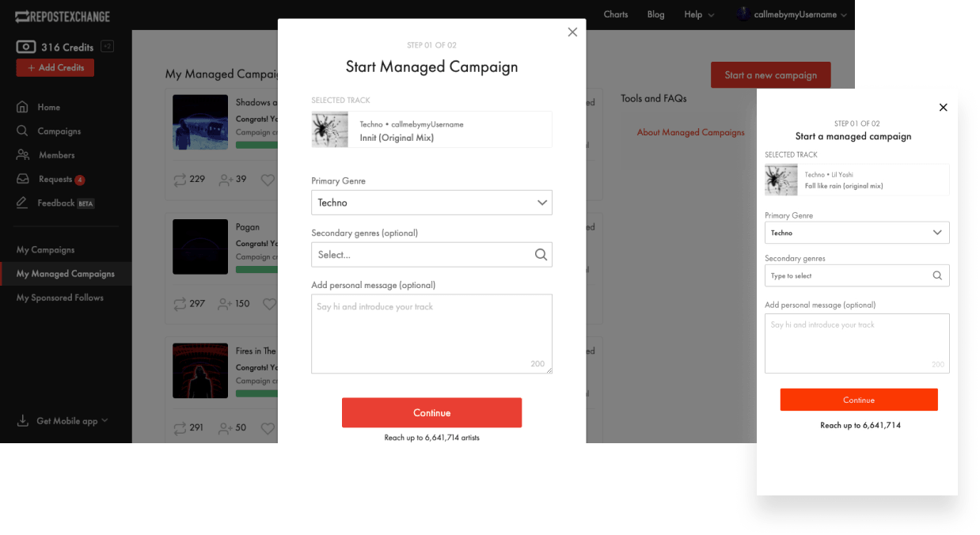Open the Help dropdown menu
Image resolution: width=980 pixels, height=535 pixels.
click(x=698, y=14)
